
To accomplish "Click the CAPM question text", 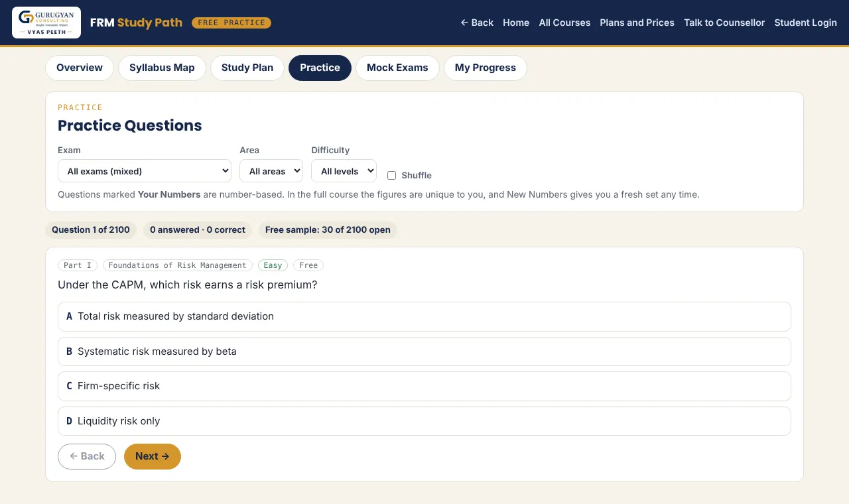I will coord(188,285).
